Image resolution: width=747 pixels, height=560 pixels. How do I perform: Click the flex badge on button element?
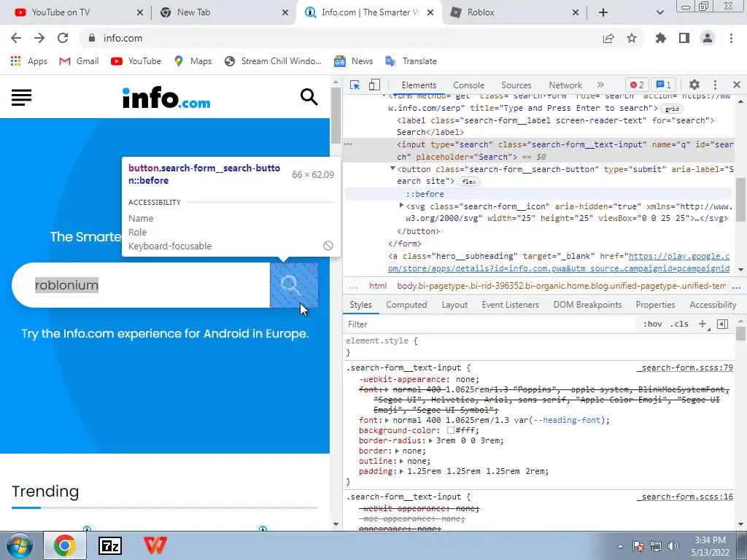pyautogui.click(x=469, y=182)
